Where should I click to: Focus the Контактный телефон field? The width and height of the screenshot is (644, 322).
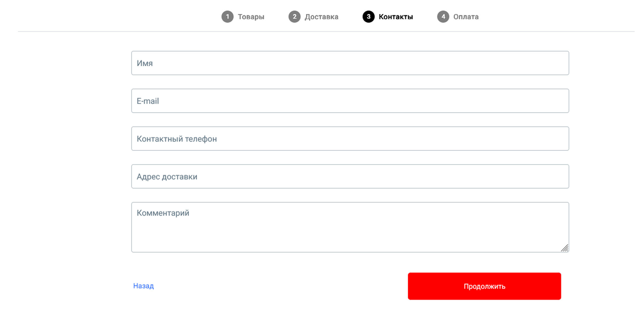pyautogui.click(x=350, y=139)
